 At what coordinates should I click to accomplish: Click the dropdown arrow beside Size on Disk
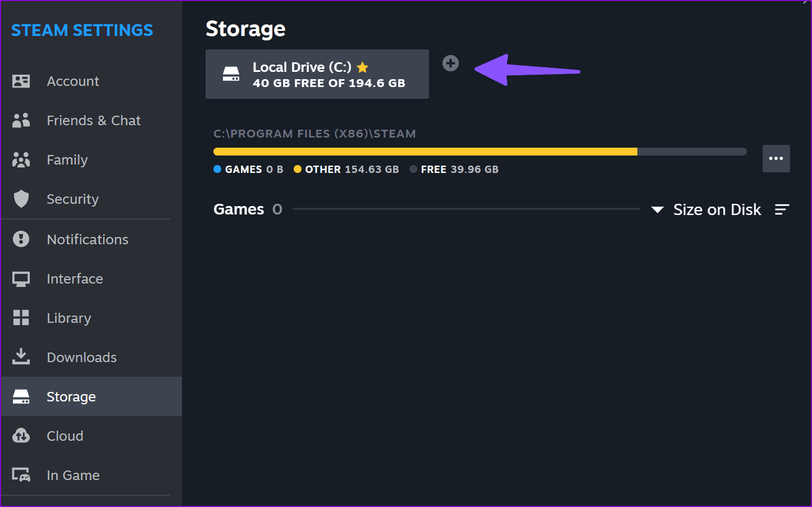(x=658, y=210)
